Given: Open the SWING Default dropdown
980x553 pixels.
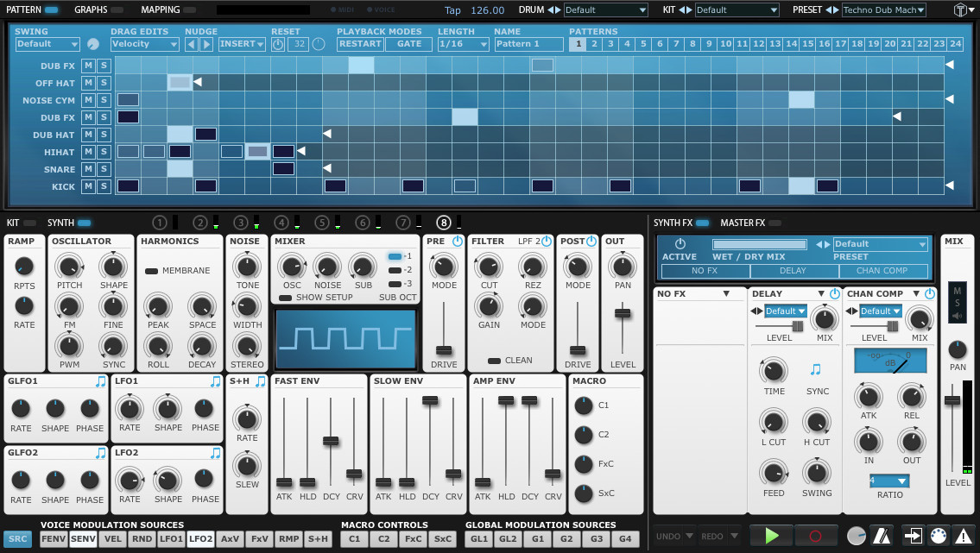Looking at the screenshot, I should [47, 44].
